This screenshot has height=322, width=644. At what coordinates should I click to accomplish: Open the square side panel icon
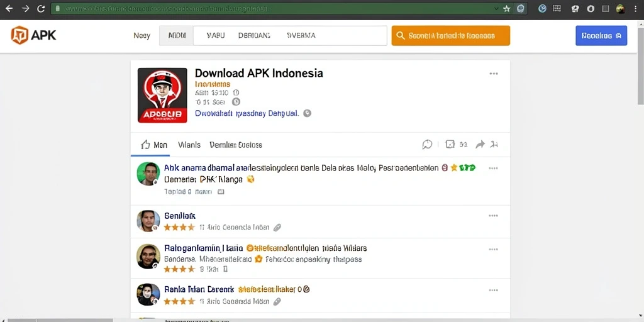coord(606,9)
